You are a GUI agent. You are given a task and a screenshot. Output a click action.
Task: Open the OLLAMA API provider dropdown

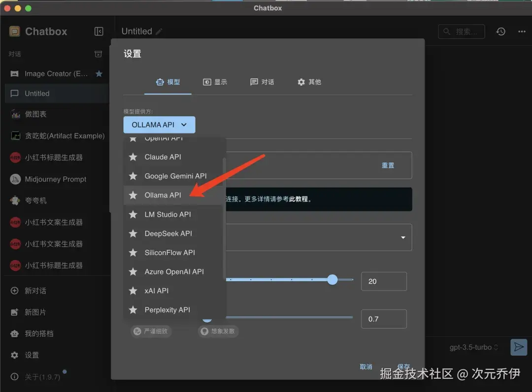pyautogui.click(x=159, y=125)
